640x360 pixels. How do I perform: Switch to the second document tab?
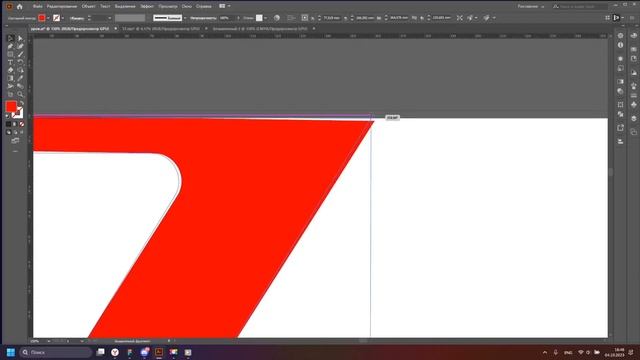[161, 29]
